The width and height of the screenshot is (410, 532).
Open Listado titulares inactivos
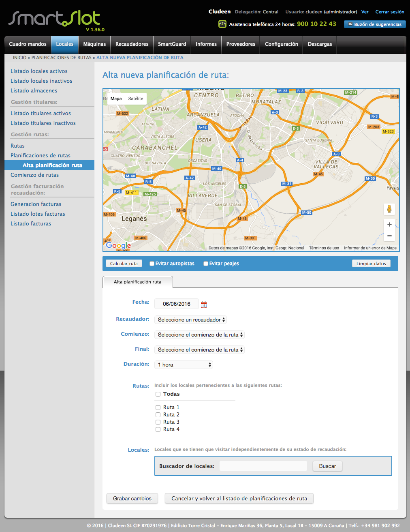coord(43,123)
